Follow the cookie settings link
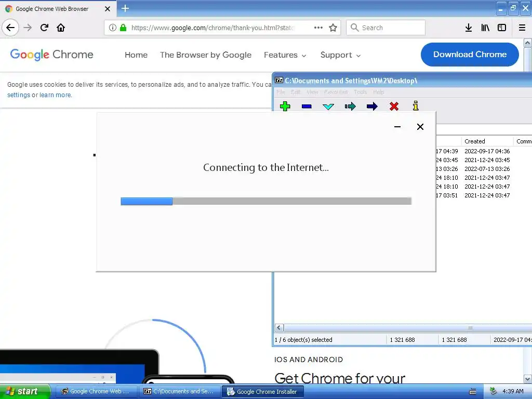Image resolution: width=532 pixels, height=399 pixels. pyautogui.click(x=19, y=95)
